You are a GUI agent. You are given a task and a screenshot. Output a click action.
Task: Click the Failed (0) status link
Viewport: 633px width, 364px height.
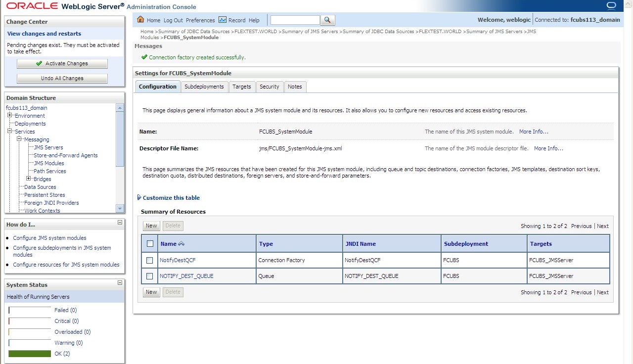click(66, 310)
